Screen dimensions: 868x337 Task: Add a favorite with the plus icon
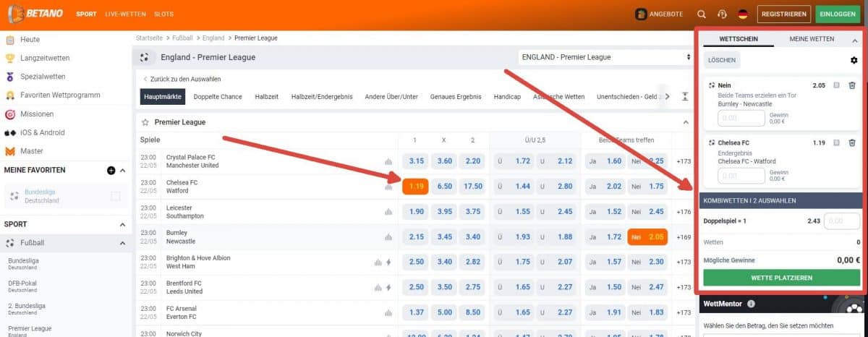point(111,170)
